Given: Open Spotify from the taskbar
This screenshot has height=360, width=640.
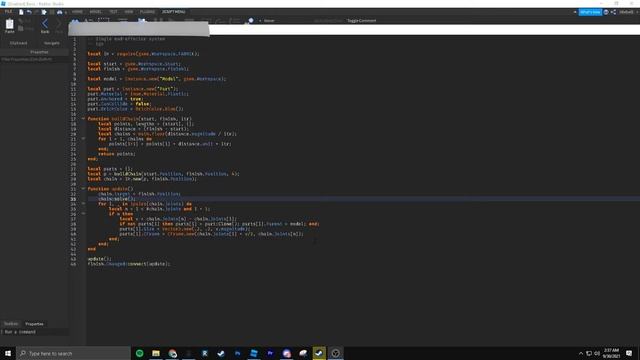Looking at the screenshot, I should 140,353.
